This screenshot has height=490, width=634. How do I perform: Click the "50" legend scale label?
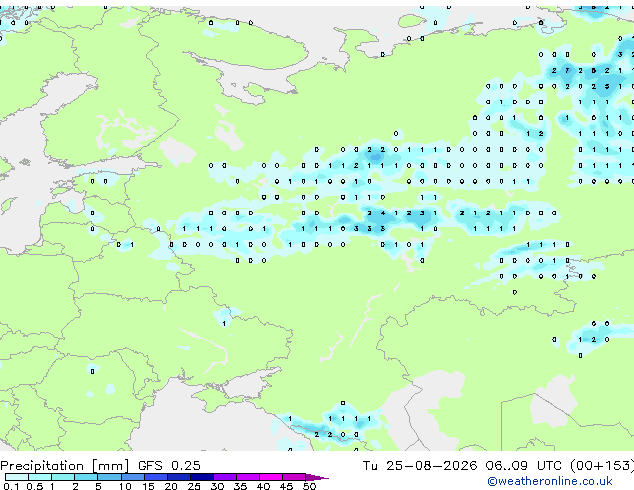point(309,486)
